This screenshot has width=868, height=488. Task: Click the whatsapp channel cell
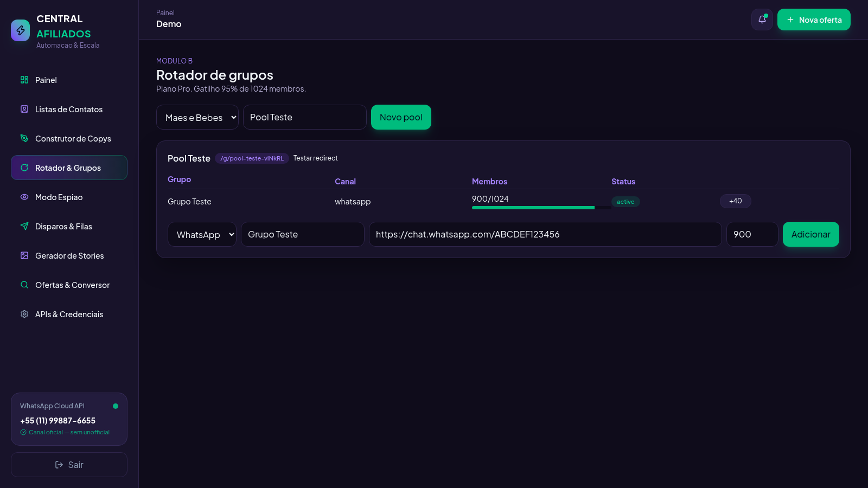point(353,202)
